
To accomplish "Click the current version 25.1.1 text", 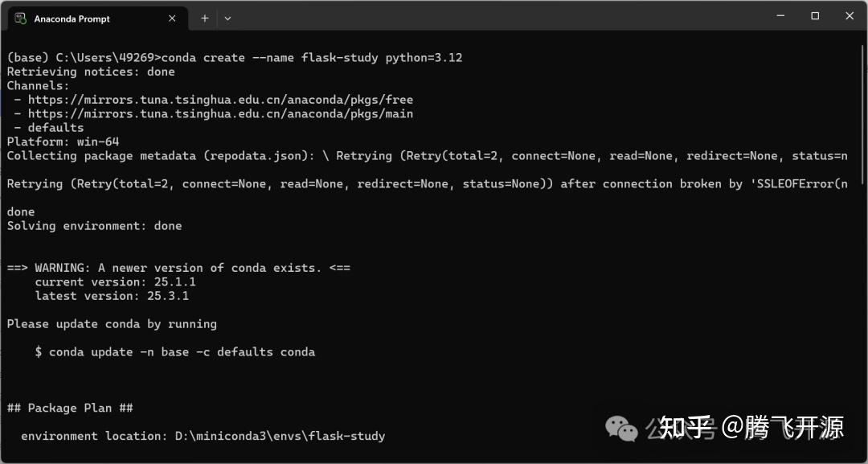I will [x=115, y=281].
